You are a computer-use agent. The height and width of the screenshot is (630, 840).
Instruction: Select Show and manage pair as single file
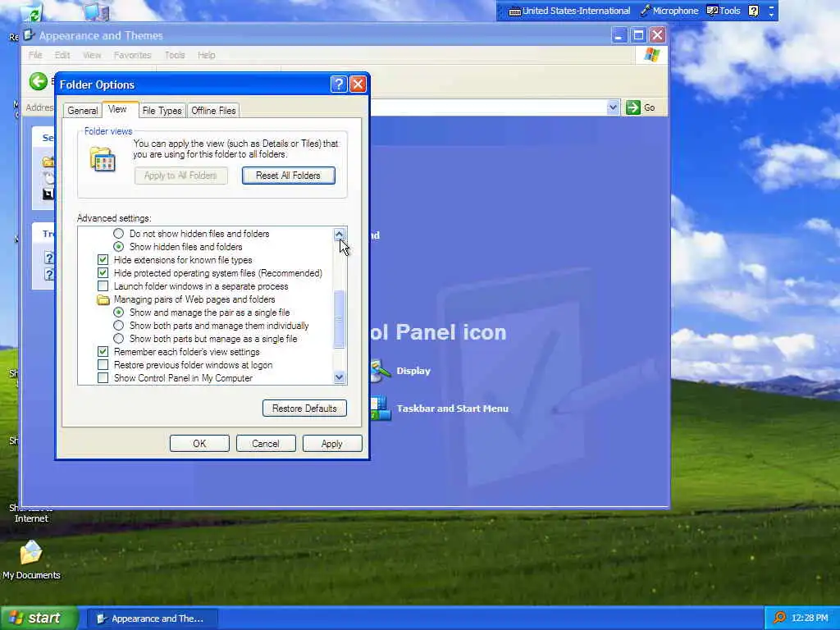[118, 313]
